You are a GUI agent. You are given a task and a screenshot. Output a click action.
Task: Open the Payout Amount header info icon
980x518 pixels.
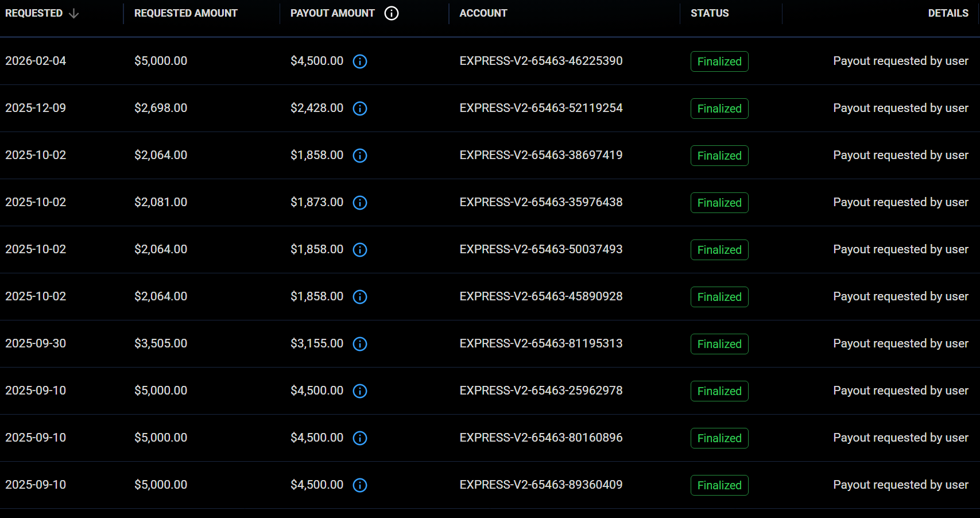pyautogui.click(x=392, y=13)
